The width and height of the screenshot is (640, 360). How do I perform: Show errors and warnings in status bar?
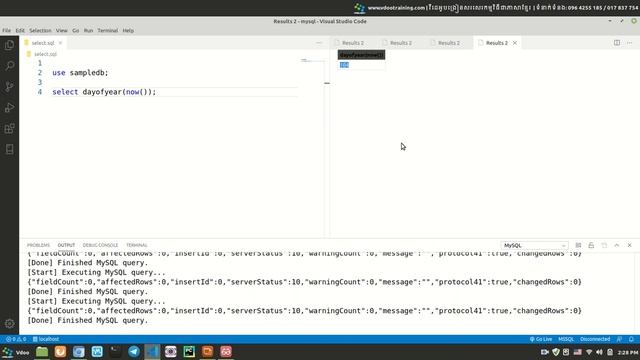[x=16, y=339]
